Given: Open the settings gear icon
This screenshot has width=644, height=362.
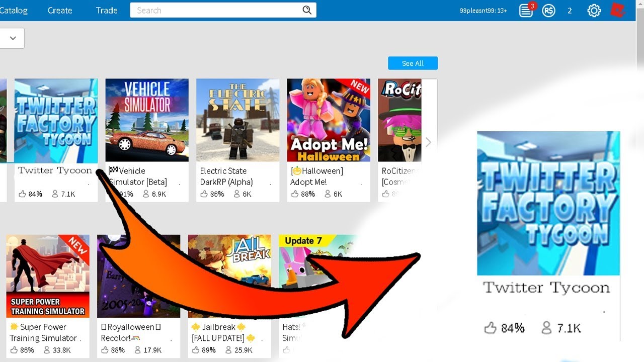Looking at the screenshot, I should (594, 11).
